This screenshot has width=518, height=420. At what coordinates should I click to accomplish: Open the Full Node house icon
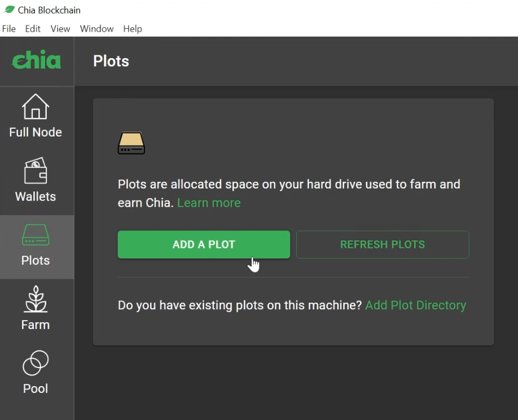click(36, 106)
